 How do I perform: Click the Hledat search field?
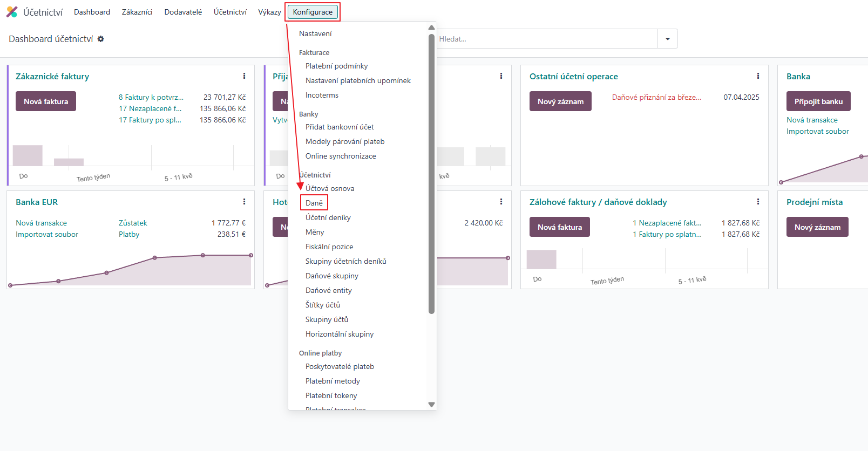click(x=545, y=39)
